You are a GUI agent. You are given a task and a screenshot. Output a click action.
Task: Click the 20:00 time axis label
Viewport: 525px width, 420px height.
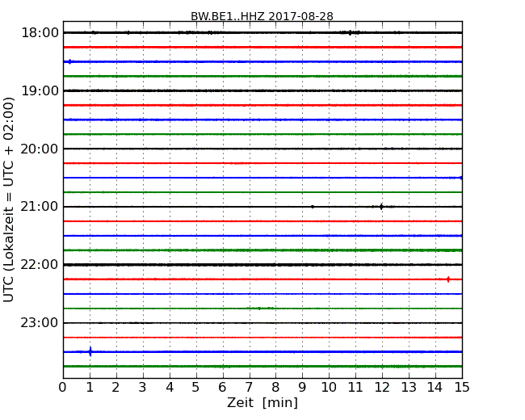[40, 149]
